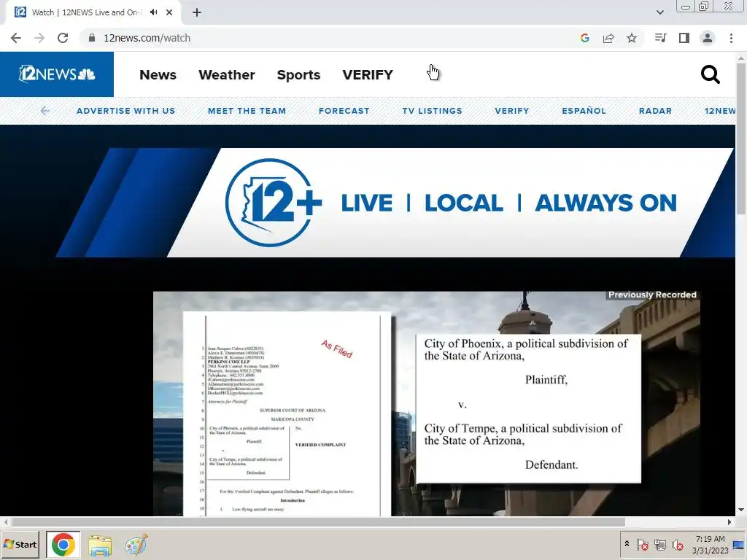Viewport: 747px width, 560px height.
Task: Click VERIFY in the sub-navigation bar
Action: pyautogui.click(x=511, y=111)
